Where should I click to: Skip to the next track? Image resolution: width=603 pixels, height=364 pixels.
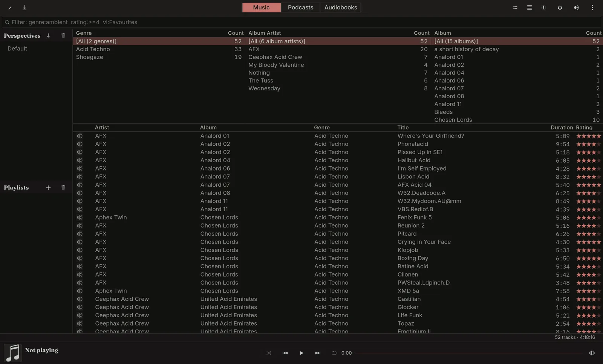[318, 353]
